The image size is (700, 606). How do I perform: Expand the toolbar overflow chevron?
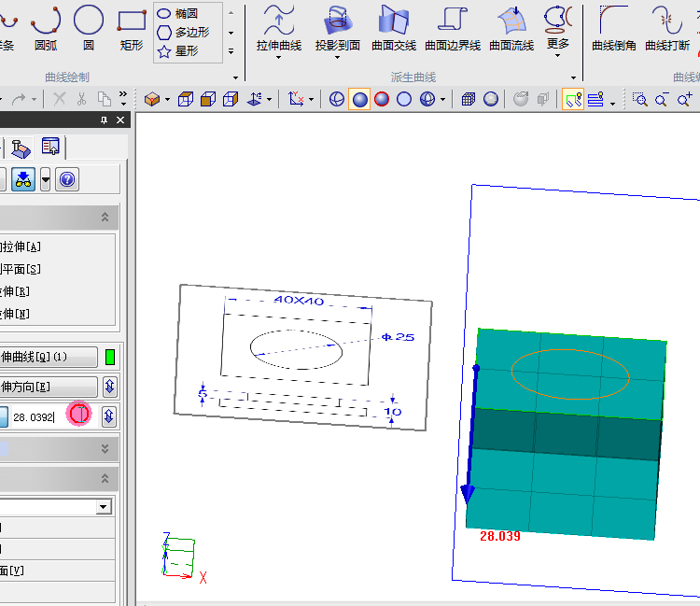(123, 98)
